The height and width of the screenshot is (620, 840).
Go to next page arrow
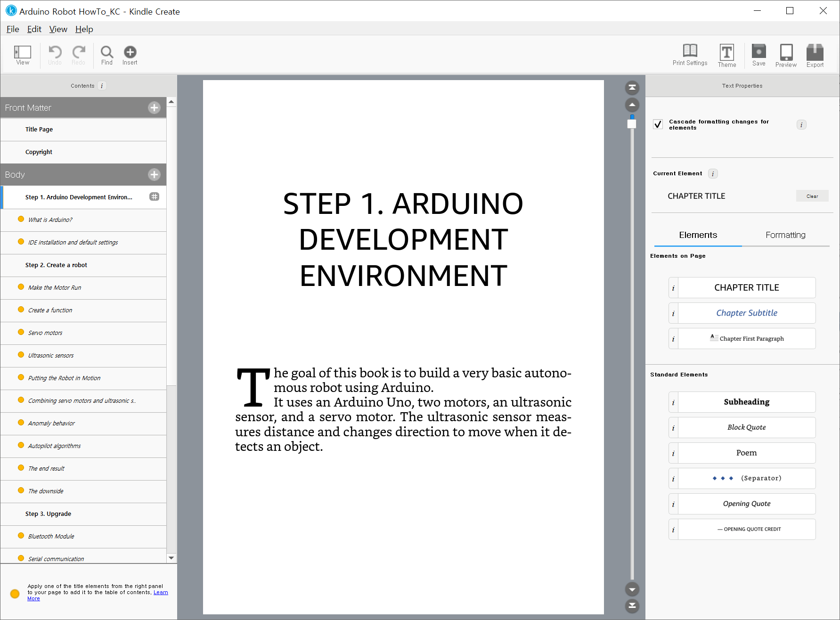click(632, 589)
